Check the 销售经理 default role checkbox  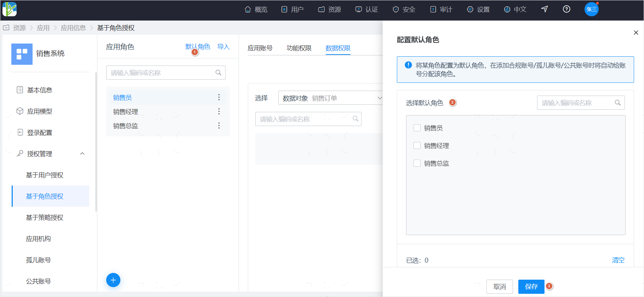point(417,145)
